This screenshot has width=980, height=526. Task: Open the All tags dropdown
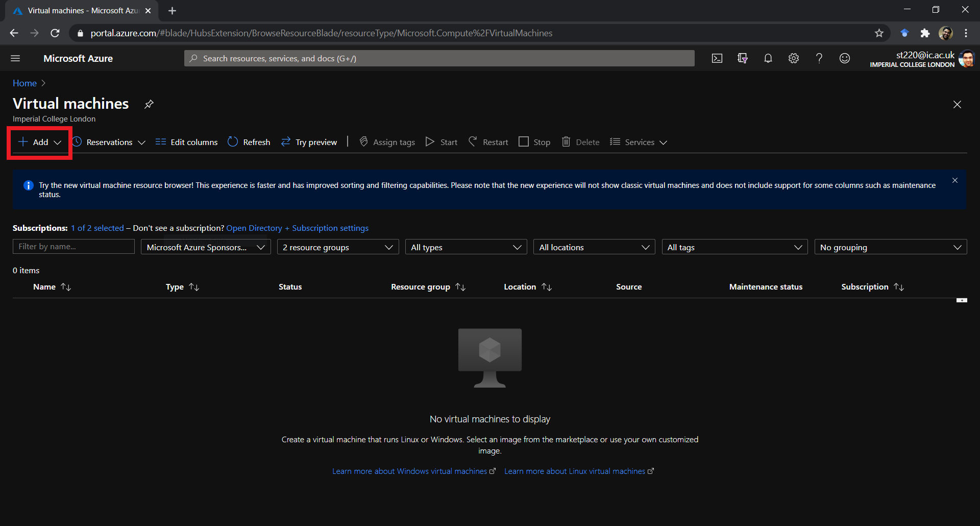tap(734, 247)
